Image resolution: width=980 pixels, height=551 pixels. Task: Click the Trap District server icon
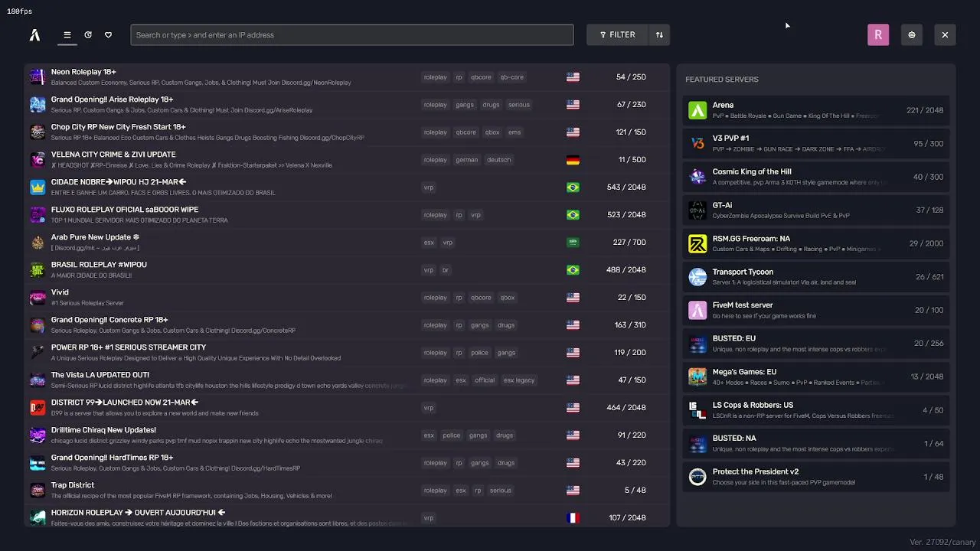[x=38, y=490]
